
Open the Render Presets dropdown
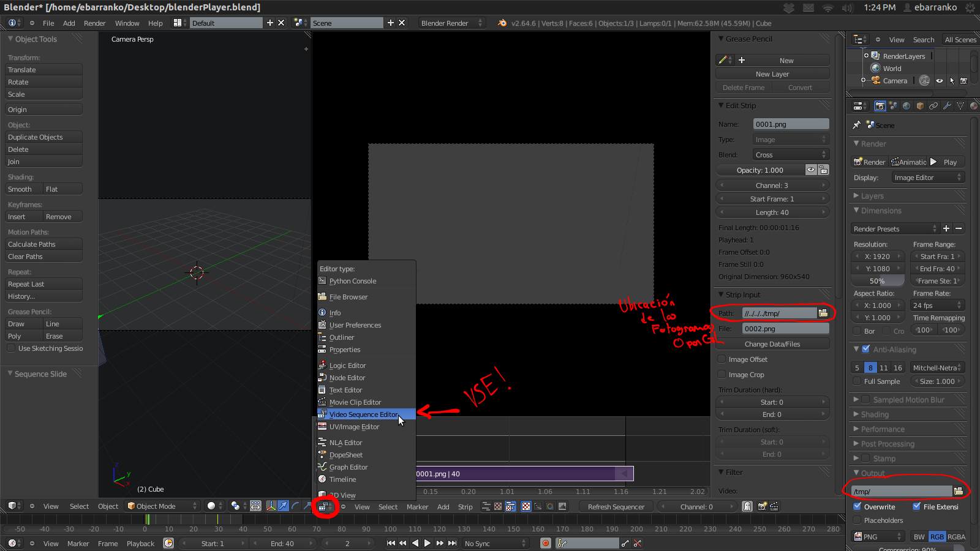(895, 228)
